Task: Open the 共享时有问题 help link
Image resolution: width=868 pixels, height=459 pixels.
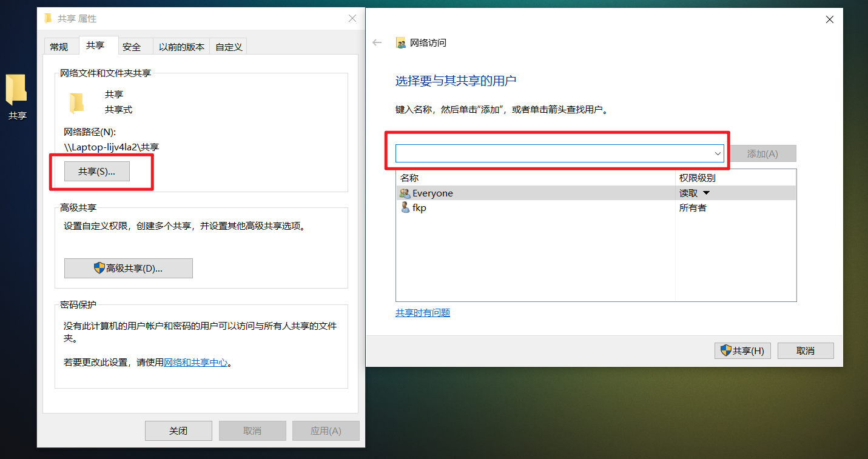Action: (423, 313)
